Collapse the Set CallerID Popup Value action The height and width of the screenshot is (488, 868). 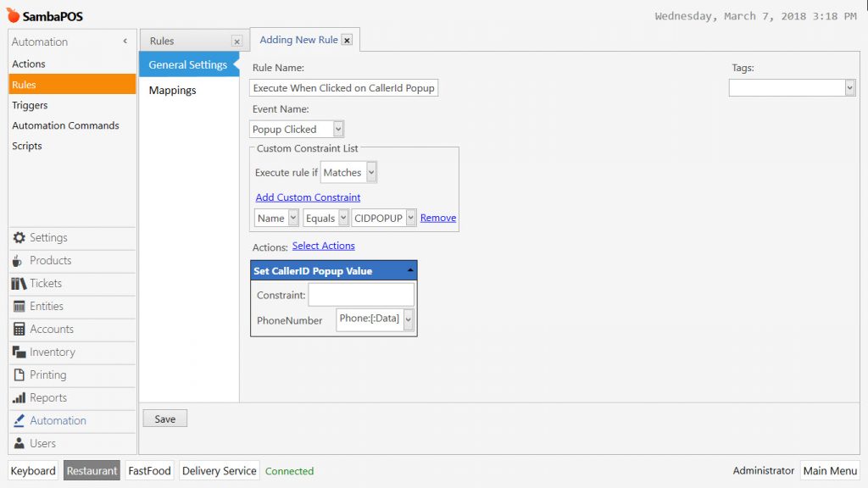click(x=410, y=270)
